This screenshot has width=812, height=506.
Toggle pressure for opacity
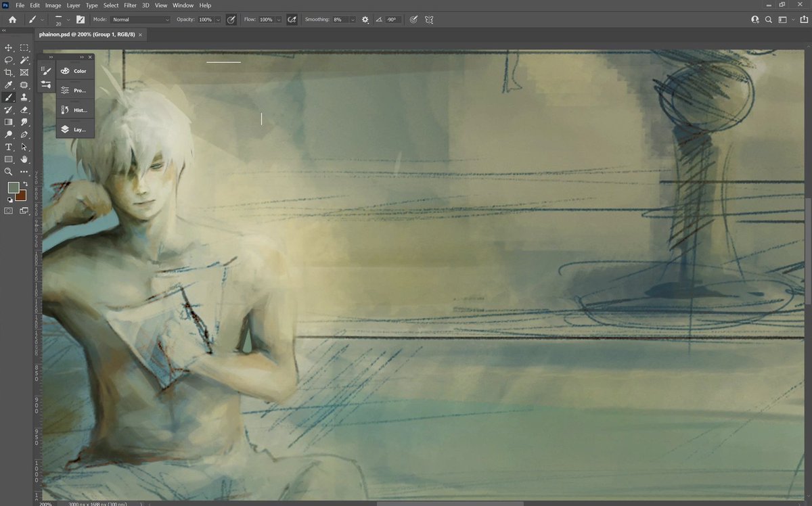(231, 20)
